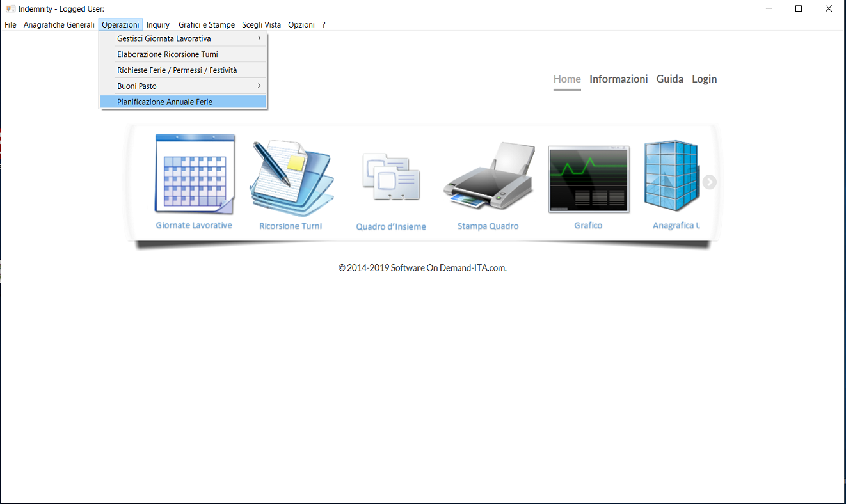846x504 pixels.
Task: Select Richieste Ferie / Permessi / Festività
Action: tap(182, 70)
